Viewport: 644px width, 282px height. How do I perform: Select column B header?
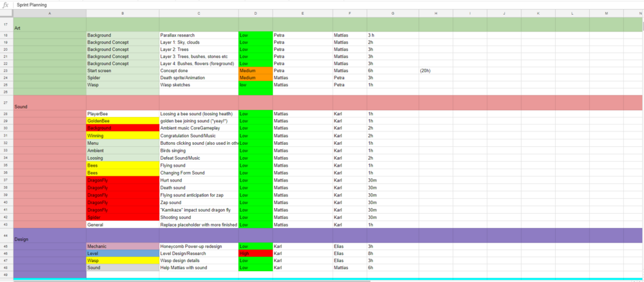tap(122, 14)
